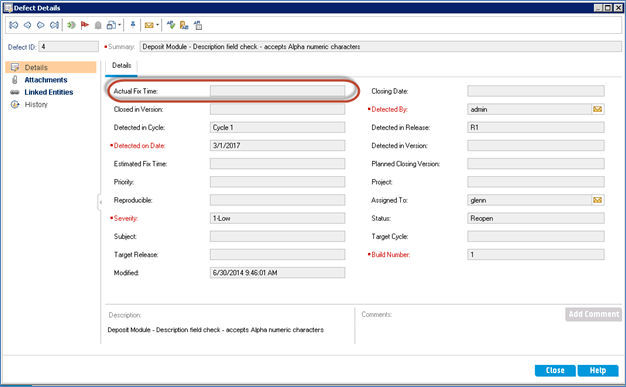Click the red follow-up flag icon
Image resolution: width=626 pixels, height=387 pixels.
pyautogui.click(x=85, y=25)
